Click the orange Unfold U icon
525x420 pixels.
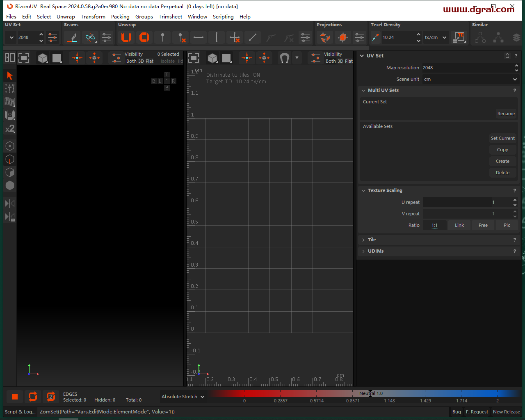pos(126,37)
